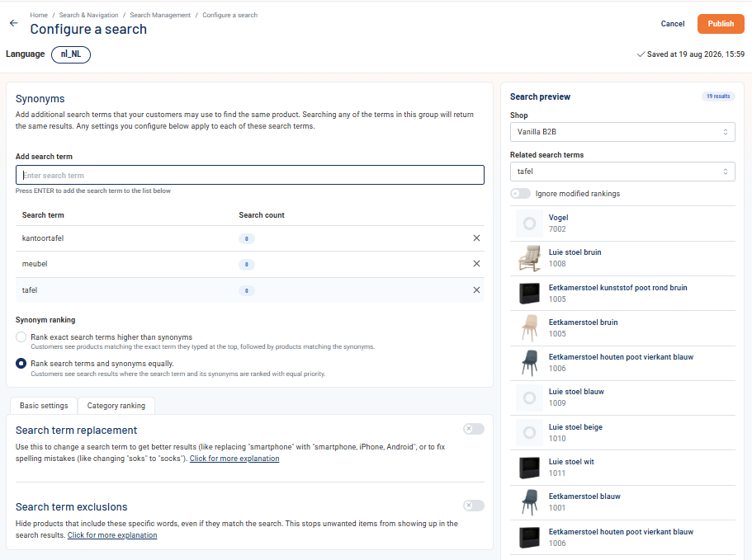Open the Related search terms dropdown
The width and height of the screenshot is (752, 560).
click(x=622, y=172)
